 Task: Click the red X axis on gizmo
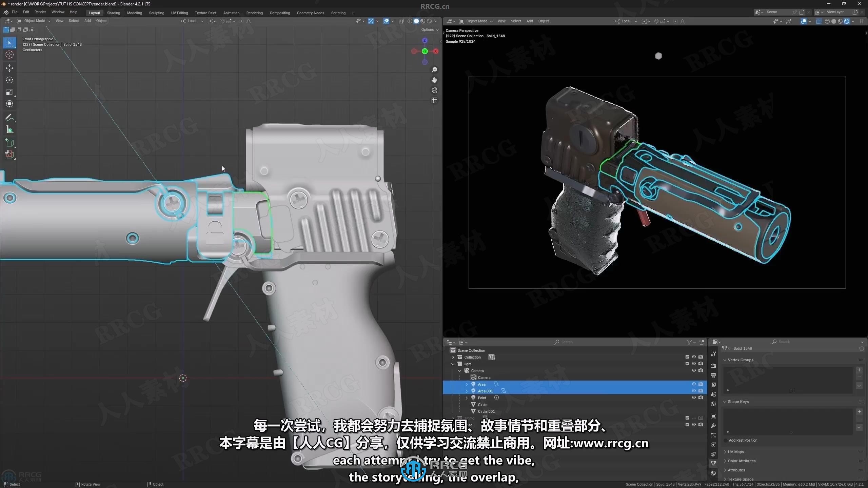tap(436, 51)
